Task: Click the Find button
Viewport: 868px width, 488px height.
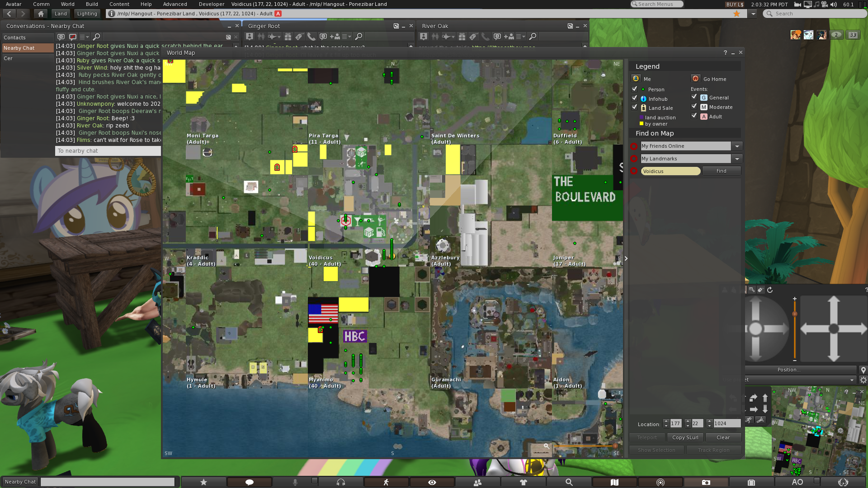Action: point(722,171)
